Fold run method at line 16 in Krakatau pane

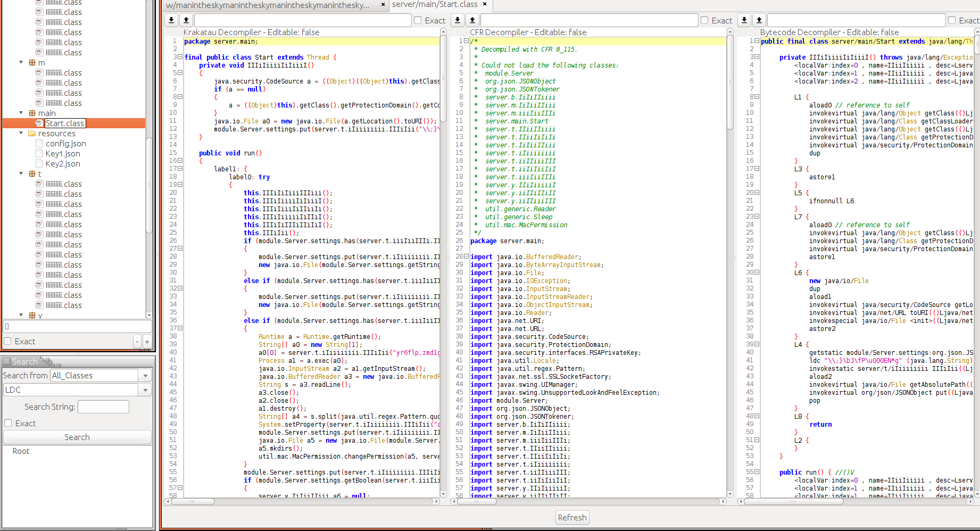[180, 161]
